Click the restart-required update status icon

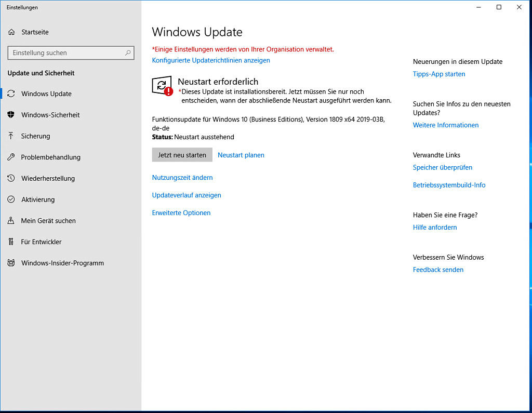(x=162, y=86)
